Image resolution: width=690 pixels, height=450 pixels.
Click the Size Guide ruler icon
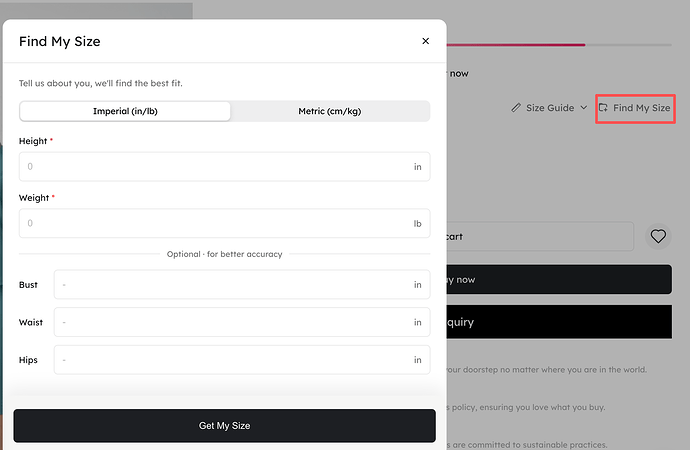pyautogui.click(x=516, y=108)
